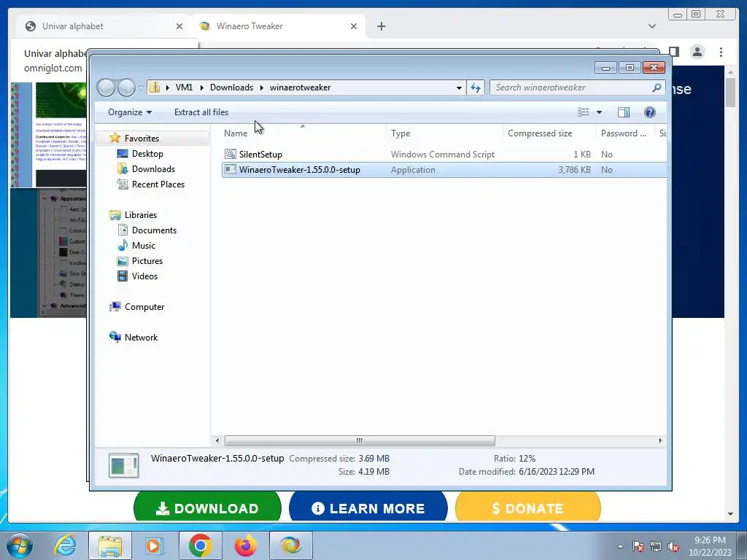Click the muted volume tray icon
This screenshot has height=560, width=747.
pyautogui.click(x=673, y=547)
